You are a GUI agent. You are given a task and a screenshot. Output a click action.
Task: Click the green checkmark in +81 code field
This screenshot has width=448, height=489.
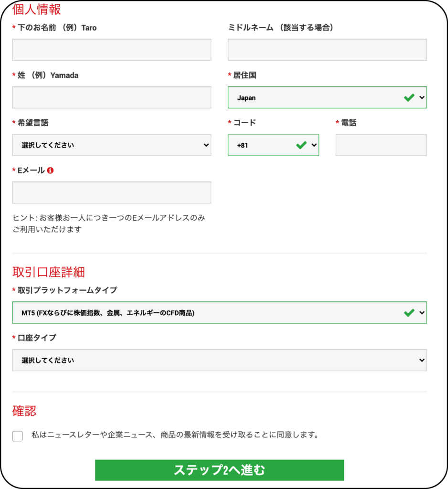point(301,145)
